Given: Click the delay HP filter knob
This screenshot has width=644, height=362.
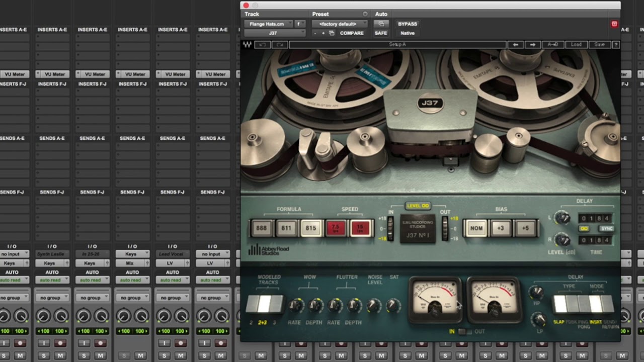Looking at the screenshot, I should 536,292.
